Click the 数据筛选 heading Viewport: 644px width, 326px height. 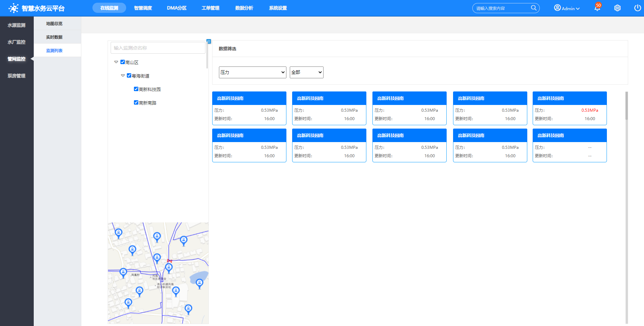(x=227, y=49)
